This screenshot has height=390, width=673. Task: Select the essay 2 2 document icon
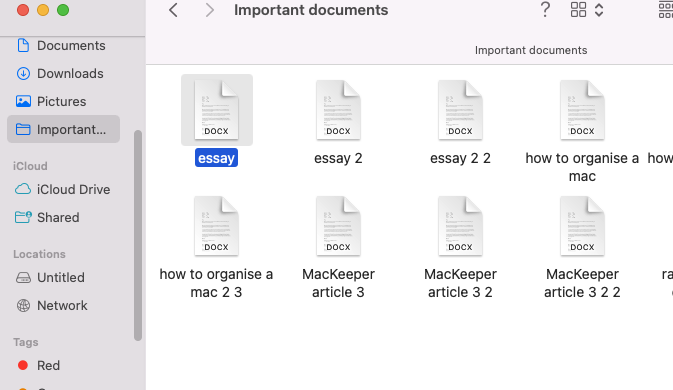point(460,110)
